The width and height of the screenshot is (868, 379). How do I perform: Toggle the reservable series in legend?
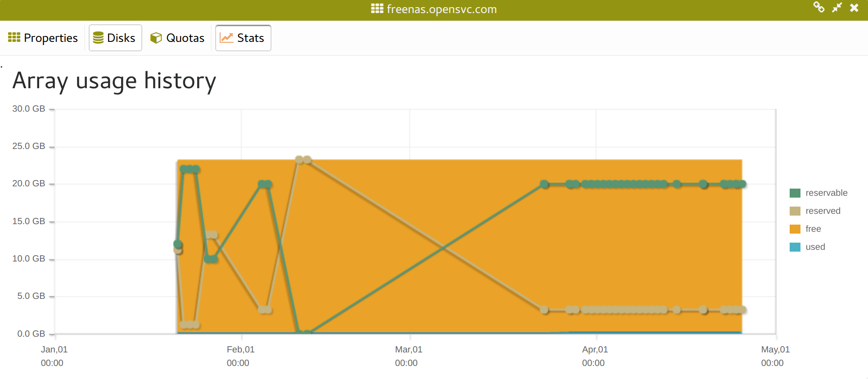[826, 193]
